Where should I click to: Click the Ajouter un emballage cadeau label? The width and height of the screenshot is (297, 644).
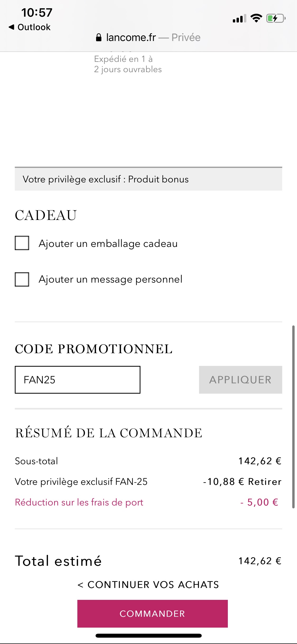click(x=108, y=243)
